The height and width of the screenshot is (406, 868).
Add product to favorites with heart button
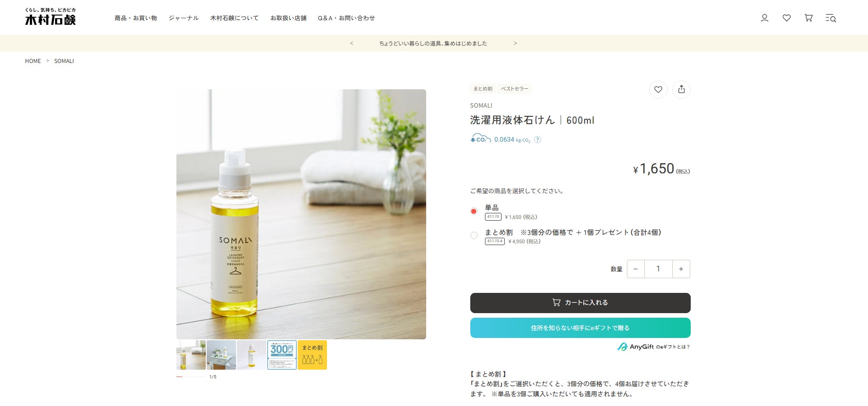(x=658, y=90)
